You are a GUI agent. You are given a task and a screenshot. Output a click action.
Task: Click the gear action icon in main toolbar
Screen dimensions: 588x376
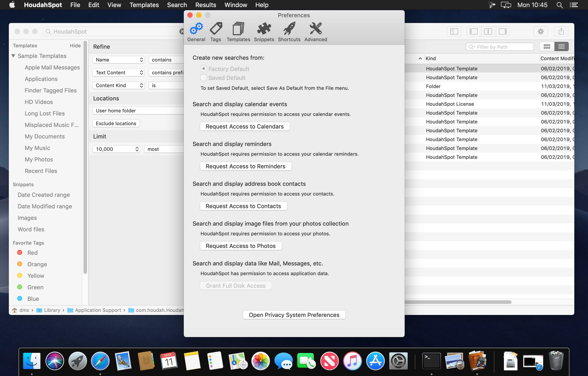541,32
